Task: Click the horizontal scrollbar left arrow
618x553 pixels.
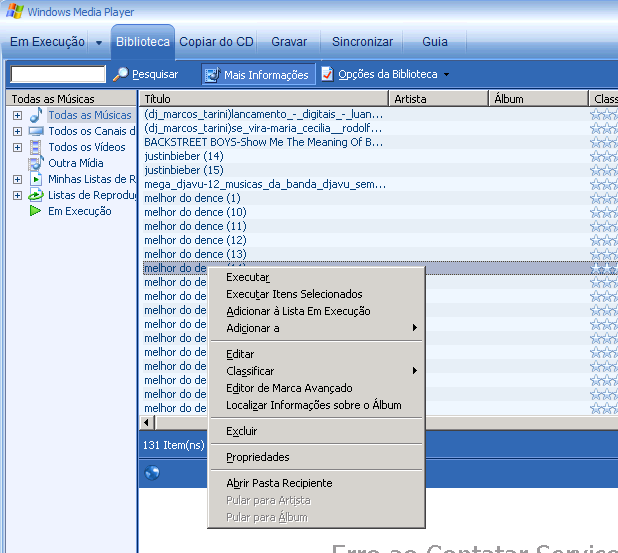Action: click(147, 423)
